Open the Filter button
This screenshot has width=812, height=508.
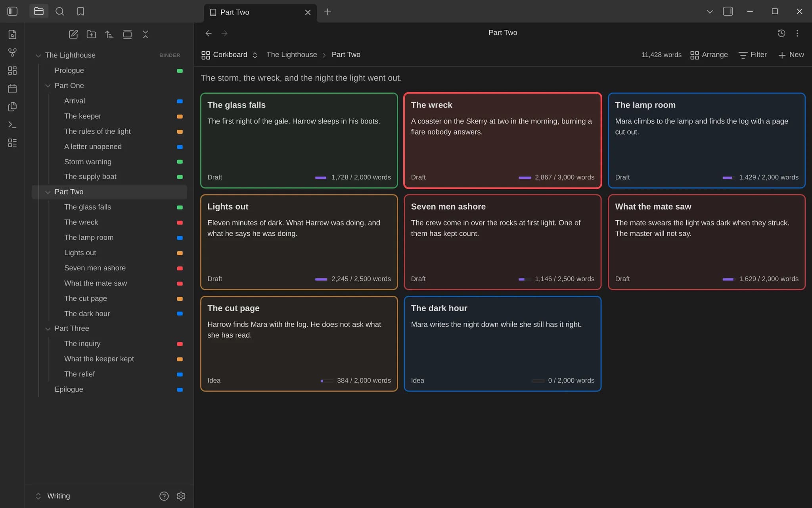click(x=753, y=55)
